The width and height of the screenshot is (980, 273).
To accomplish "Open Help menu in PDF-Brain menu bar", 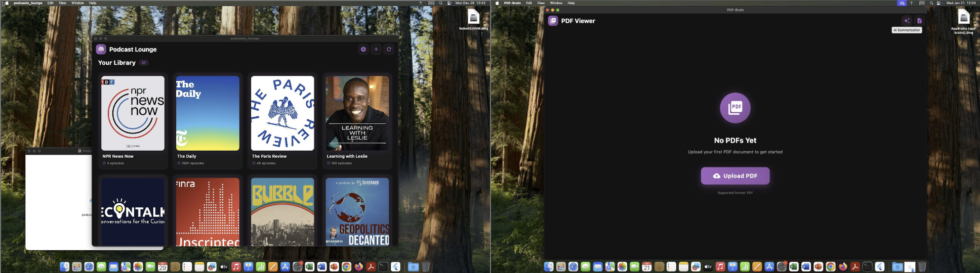I will (571, 3).
